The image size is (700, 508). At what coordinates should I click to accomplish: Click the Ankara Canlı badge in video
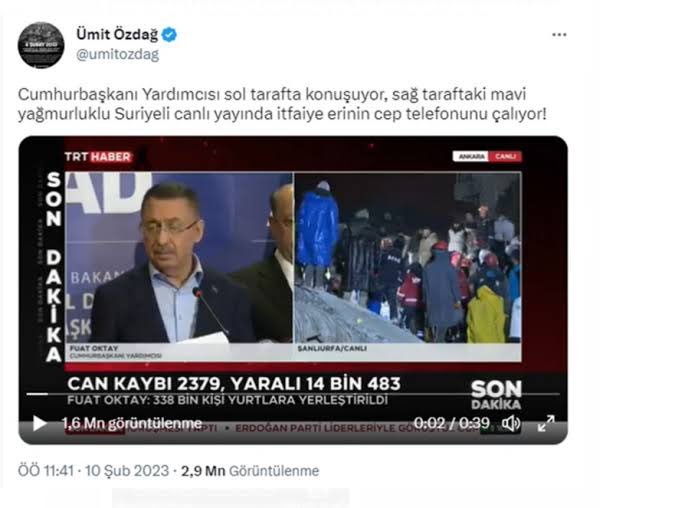(487, 156)
